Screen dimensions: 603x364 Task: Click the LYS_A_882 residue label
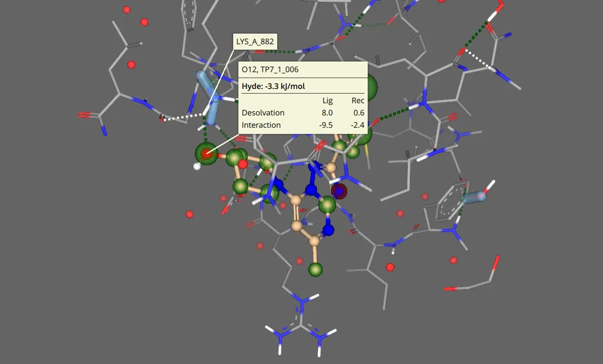(x=255, y=41)
